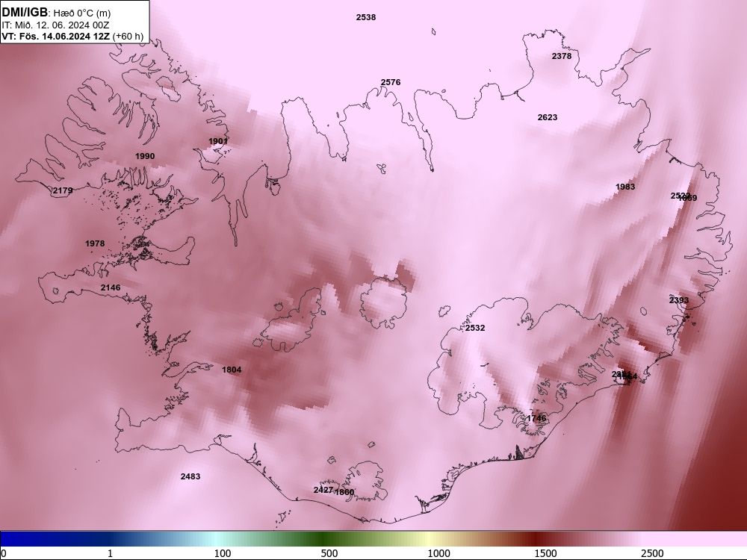The image size is (747, 560).
Task: Click the colorbar label 1000
Action: click(x=438, y=553)
